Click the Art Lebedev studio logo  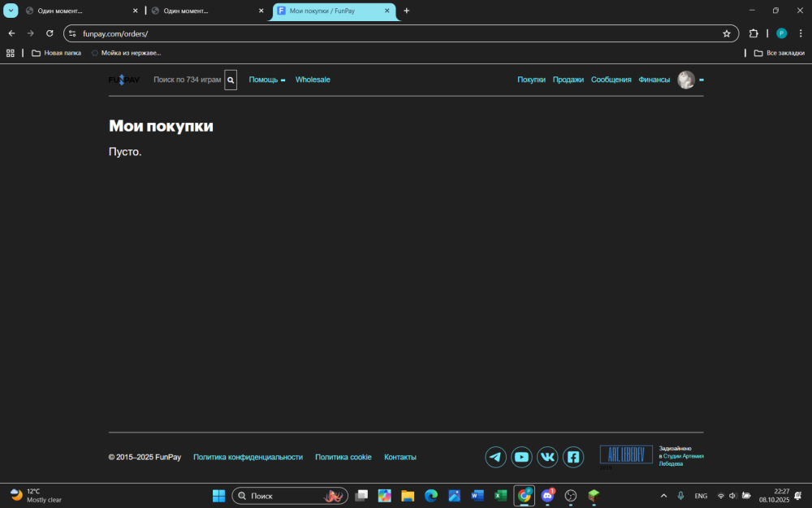pos(626,454)
